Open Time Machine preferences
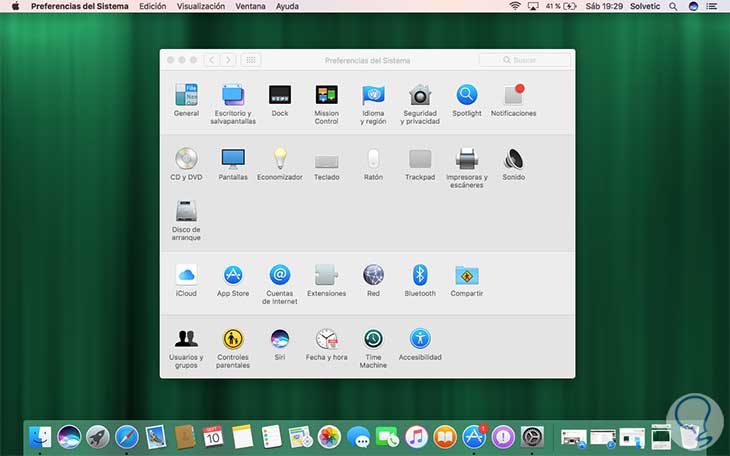The image size is (730, 456). point(373,339)
